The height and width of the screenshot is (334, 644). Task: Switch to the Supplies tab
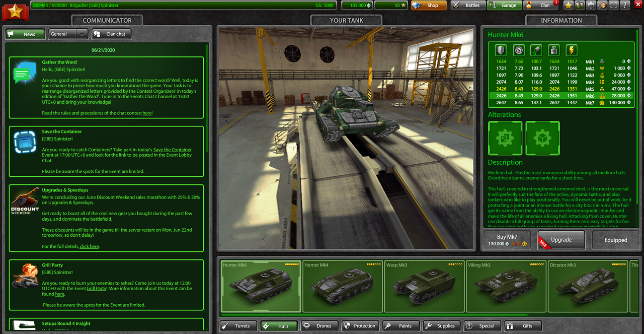(x=442, y=326)
